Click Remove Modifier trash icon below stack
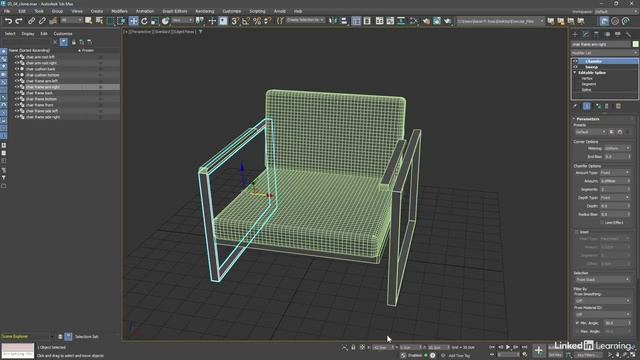The height and width of the screenshot is (360, 640). (x=607, y=106)
